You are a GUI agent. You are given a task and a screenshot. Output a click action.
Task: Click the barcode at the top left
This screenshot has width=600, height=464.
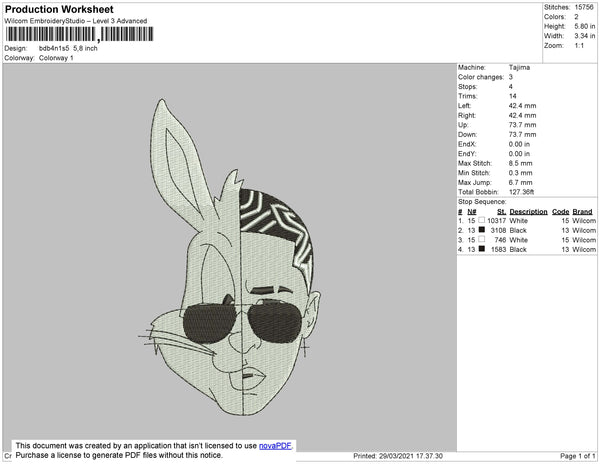pyautogui.click(x=80, y=34)
